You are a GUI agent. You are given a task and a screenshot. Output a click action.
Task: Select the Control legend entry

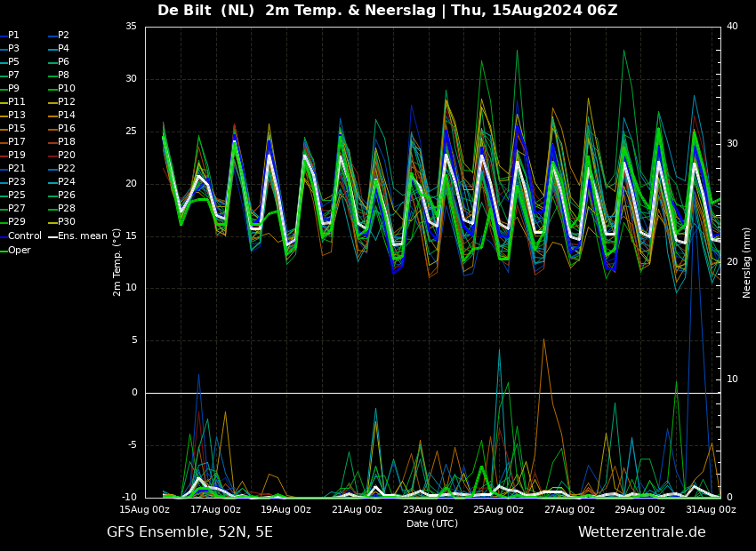(21, 236)
